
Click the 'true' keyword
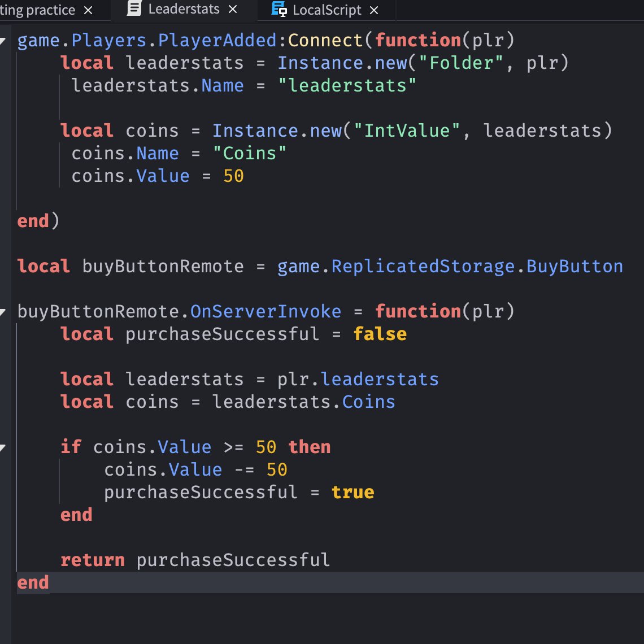tap(353, 493)
